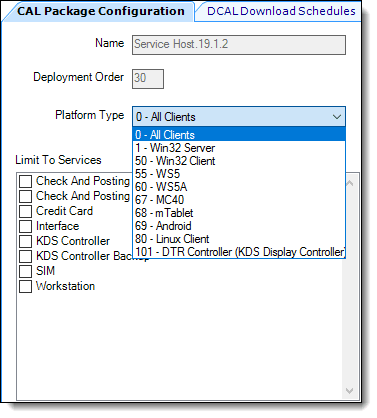This screenshot has height=418, width=377.
Task: Tick the second Check And Posting checkbox
Action: point(25,196)
